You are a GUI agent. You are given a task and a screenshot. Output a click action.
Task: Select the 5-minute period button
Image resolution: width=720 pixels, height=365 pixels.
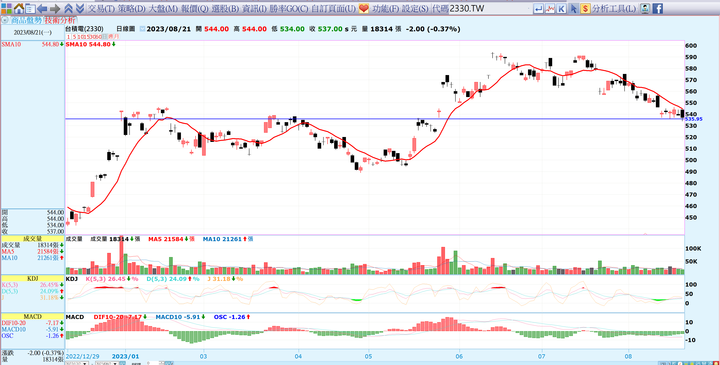pyautogui.click(x=74, y=37)
